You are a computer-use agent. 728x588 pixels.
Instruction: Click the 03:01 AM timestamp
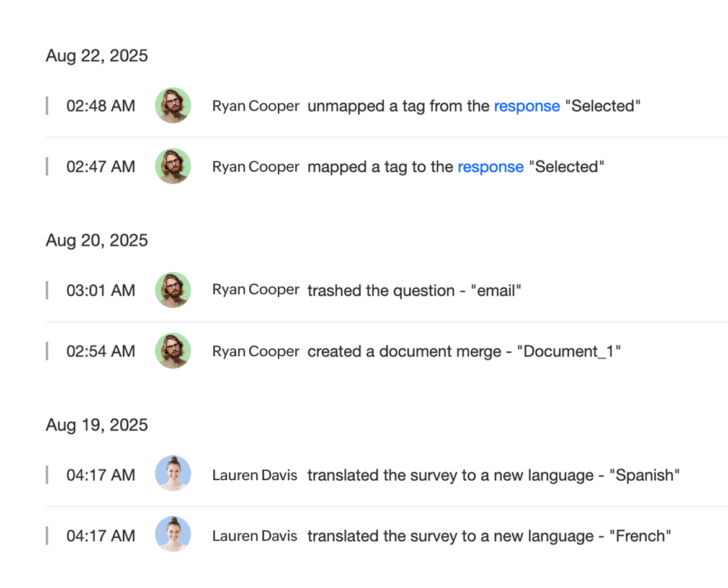click(x=100, y=291)
